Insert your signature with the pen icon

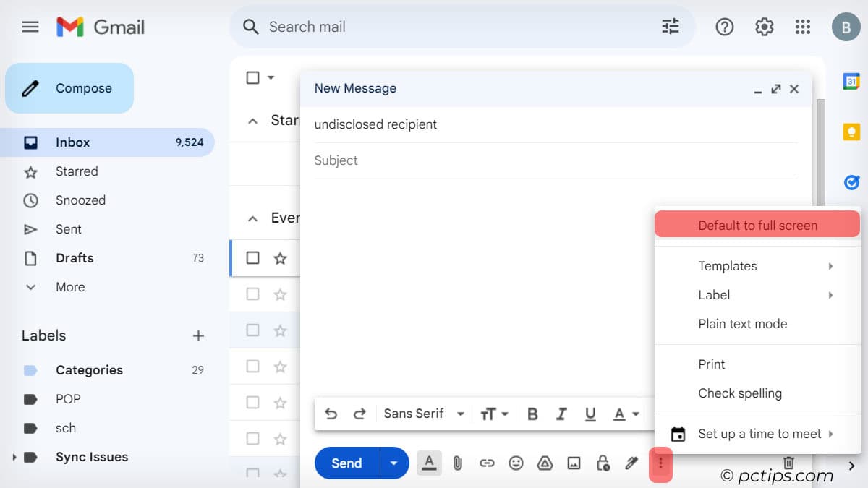click(x=631, y=463)
